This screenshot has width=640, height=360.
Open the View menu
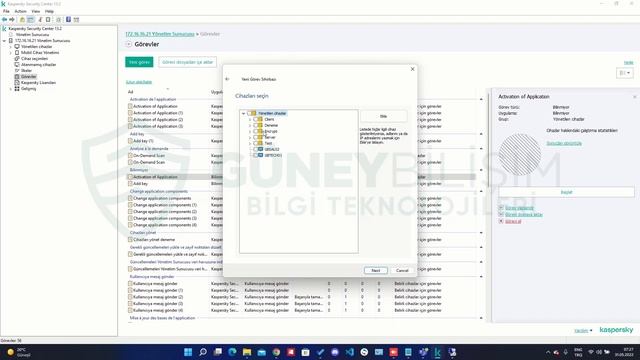point(36,11)
